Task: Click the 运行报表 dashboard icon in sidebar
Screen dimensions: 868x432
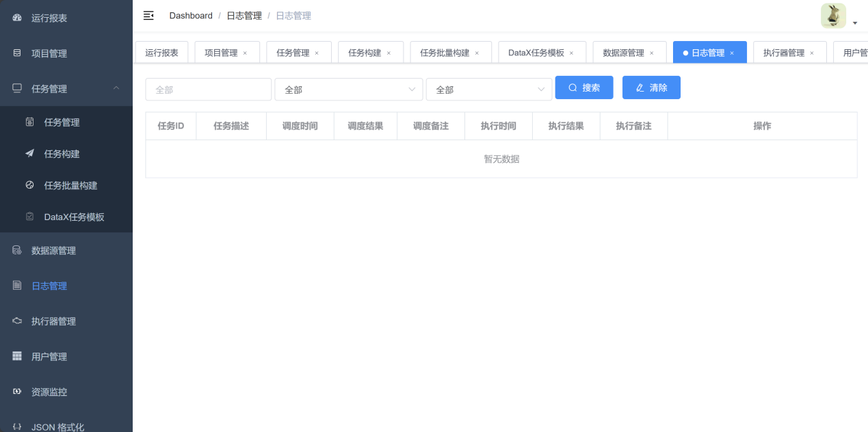Action: pyautogui.click(x=17, y=18)
